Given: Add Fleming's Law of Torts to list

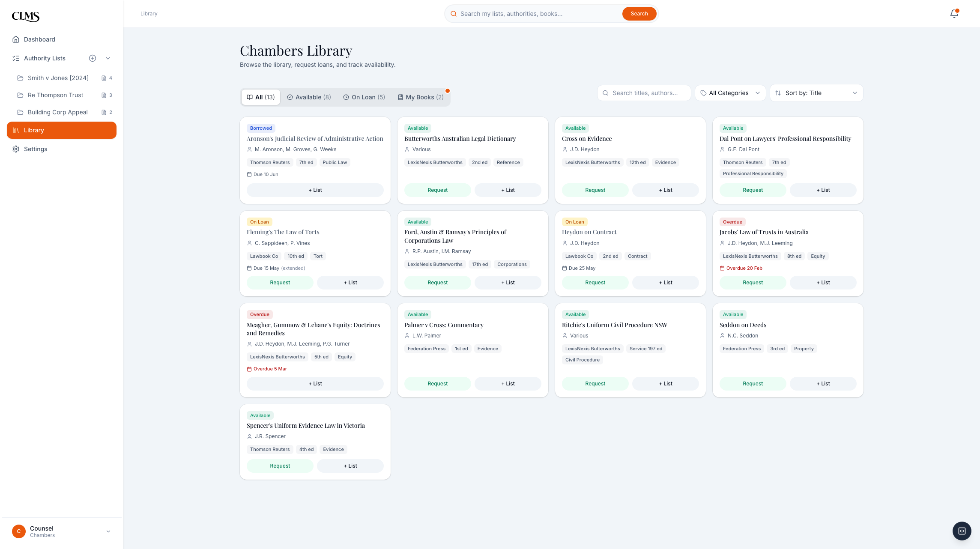Looking at the screenshot, I should click(350, 283).
